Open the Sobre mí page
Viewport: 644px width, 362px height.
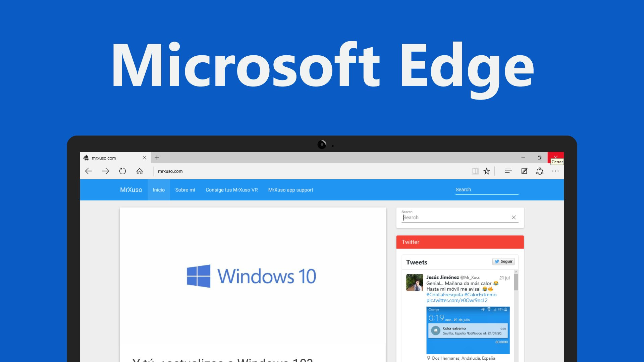click(185, 190)
